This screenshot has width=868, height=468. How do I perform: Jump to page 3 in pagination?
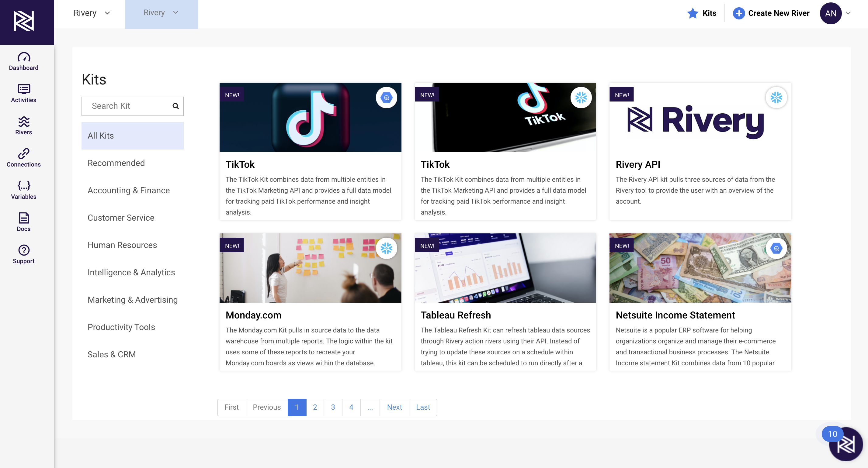click(x=333, y=407)
